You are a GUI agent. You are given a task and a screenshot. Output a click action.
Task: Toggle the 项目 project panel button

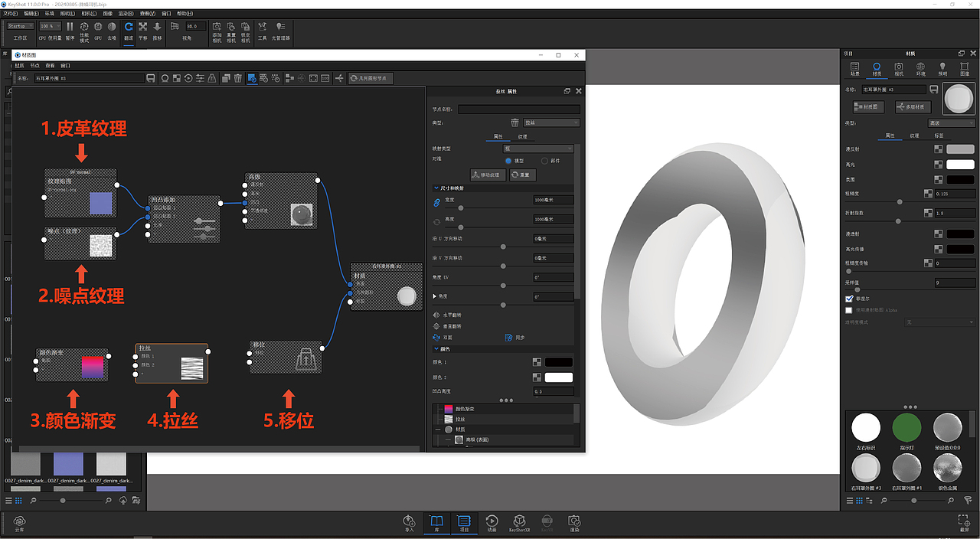[463, 522]
